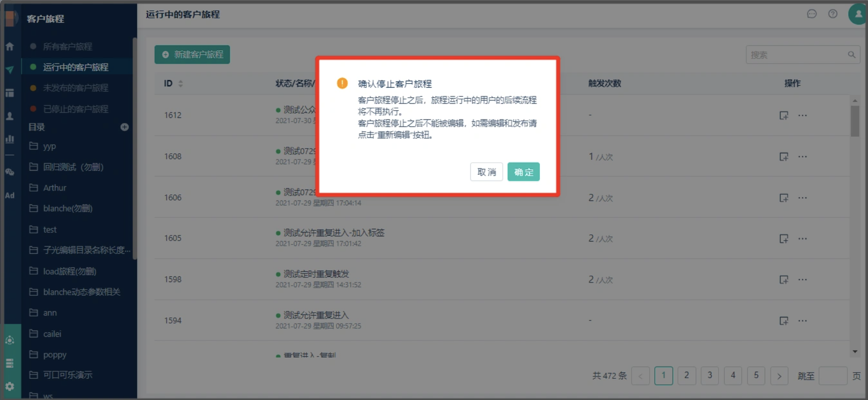Go to next page arrow
Screen dimensions: 868x400
779,375
